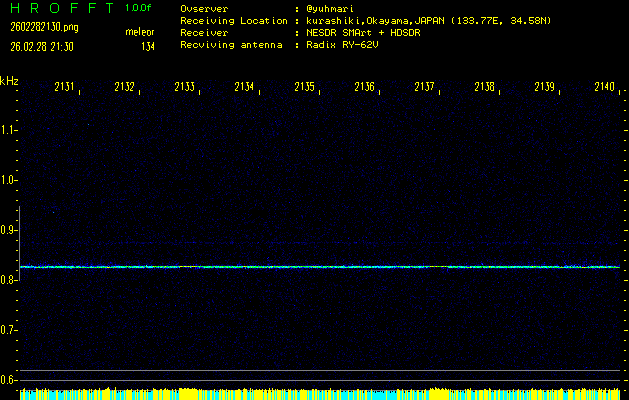The width and height of the screenshot is (629, 400).
Task: Click the 2140 time marker
Action: coord(604,88)
